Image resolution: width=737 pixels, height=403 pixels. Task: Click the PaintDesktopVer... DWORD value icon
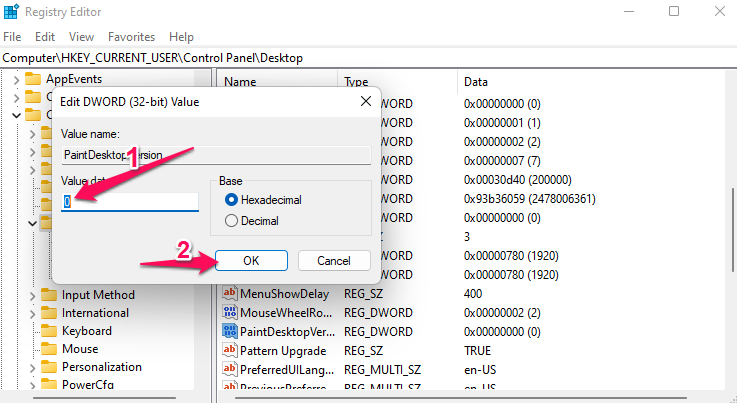pyautogui.click(x=229, y=332)
